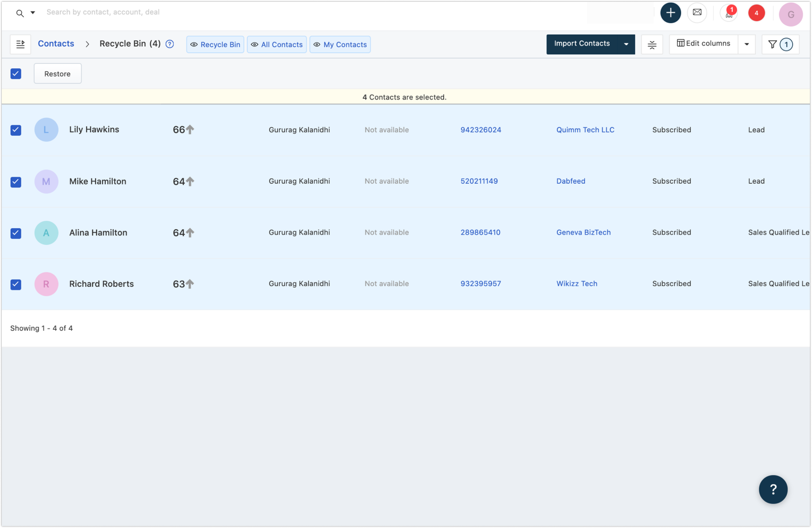This screenshot has height=528, width=812.
Task: Uncheck Richard Roberts's row checkbox
Action: click(16, 284)
